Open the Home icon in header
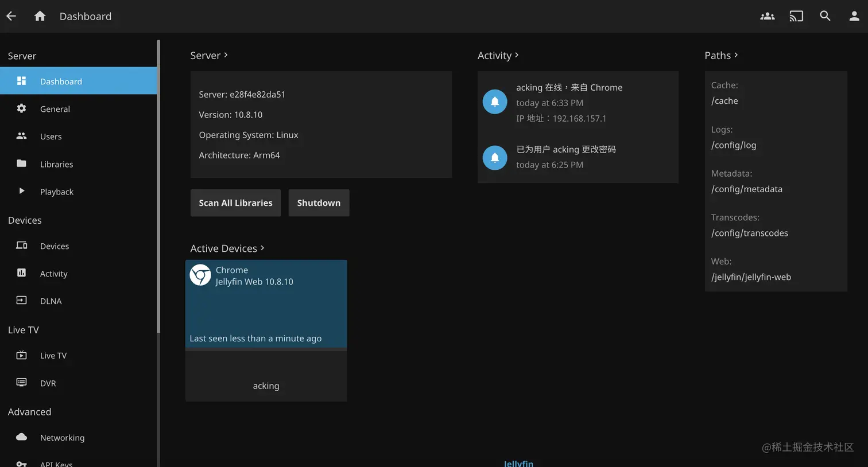Image resolution: width=868 pixels, height=467 pixels. pyautogui.click(x=40, y=16)
